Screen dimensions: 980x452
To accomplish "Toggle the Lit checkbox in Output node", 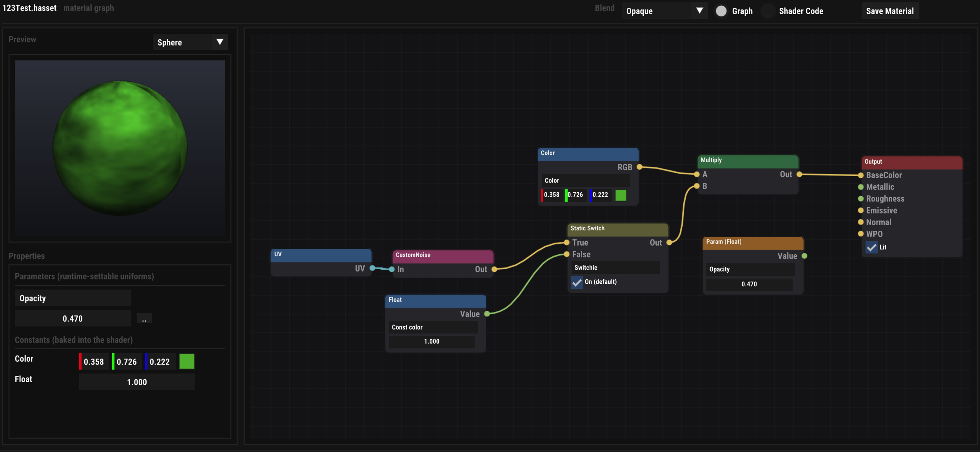I will (871, 247).
